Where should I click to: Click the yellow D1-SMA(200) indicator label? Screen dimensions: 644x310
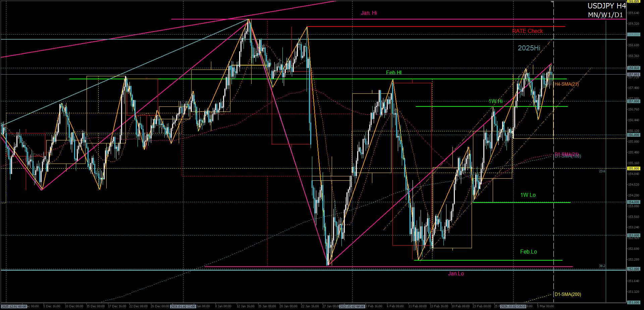point(568,295)
